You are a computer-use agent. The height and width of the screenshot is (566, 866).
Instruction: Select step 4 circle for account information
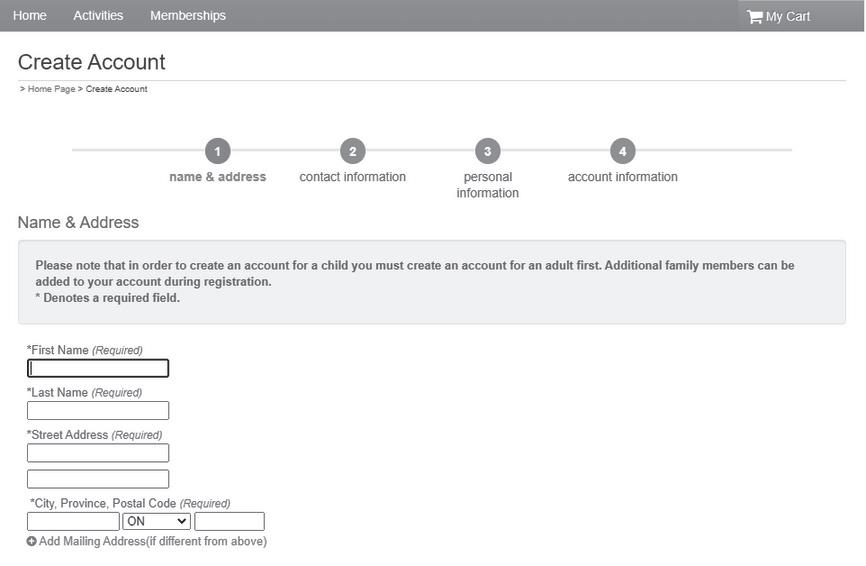tap(622, 151)
